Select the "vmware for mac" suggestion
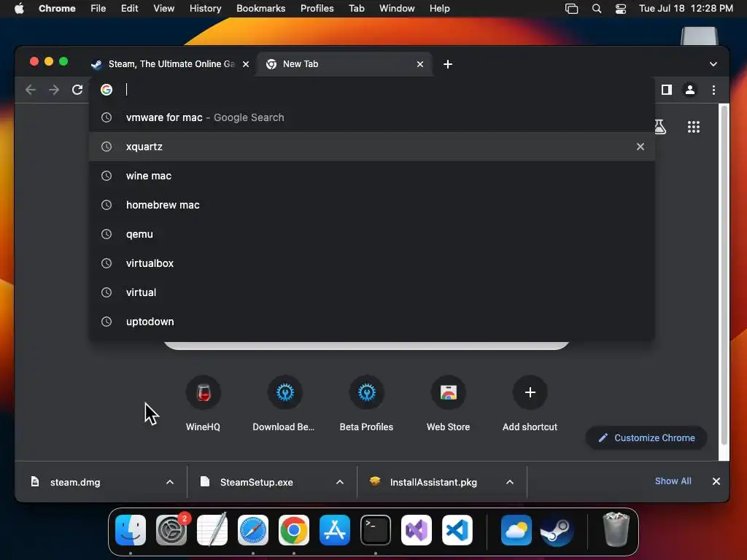The width and height of the screenshot is (747, 560). click(x=371, y=117)
